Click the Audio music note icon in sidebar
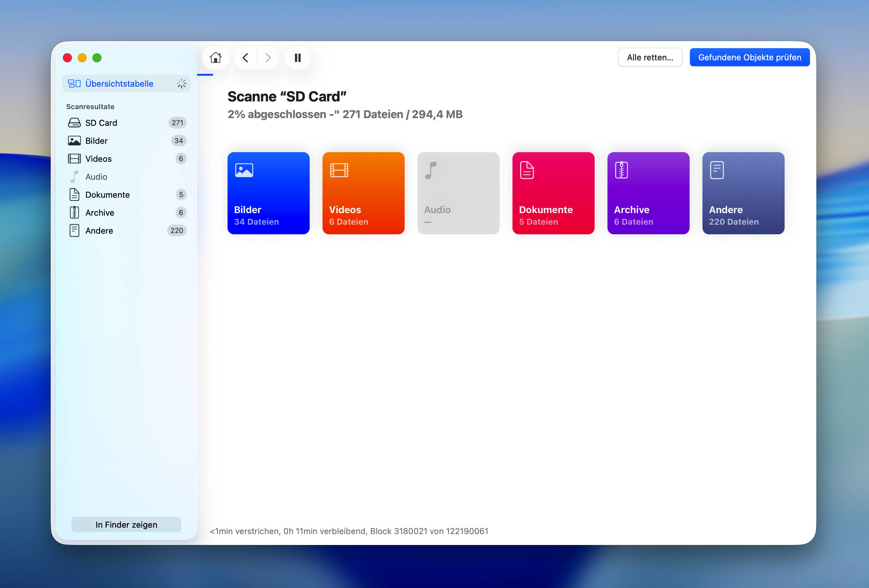Image resolution: width=869 pixels, height=588 pixels. click(74, 177)
